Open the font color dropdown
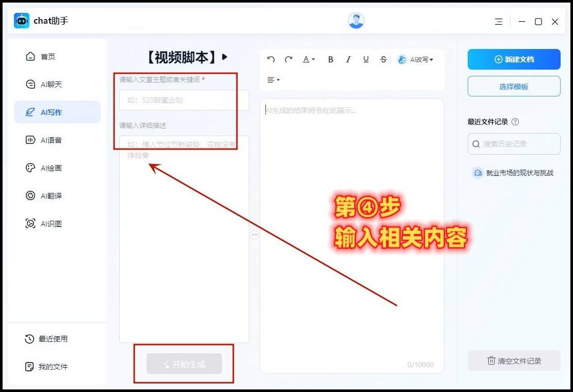This screenshot has width=573, height=392. point(309,59)
